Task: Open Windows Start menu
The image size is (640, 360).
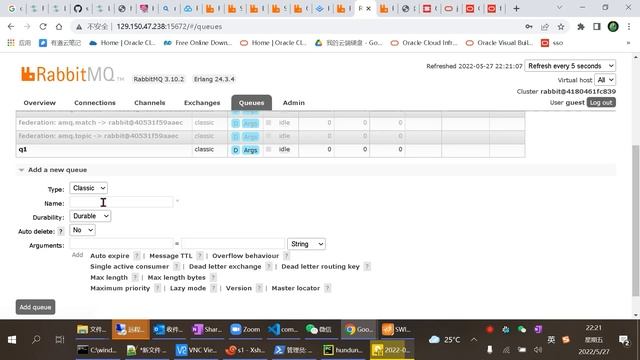Action: [x=12, y=340]
